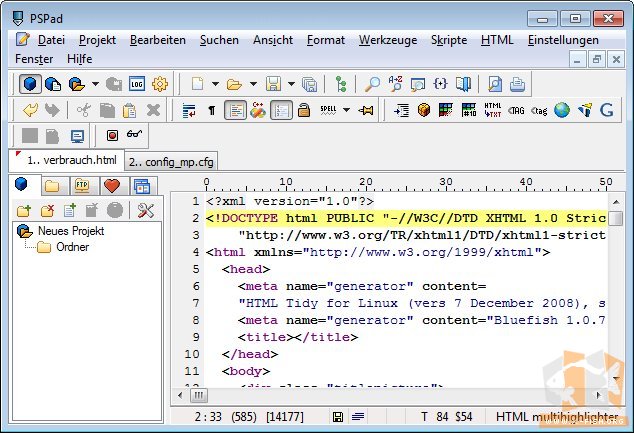Toggle the pin always-on-top button
The width and height of the screenshot is (634, 433).
click(x=366, y=110)
